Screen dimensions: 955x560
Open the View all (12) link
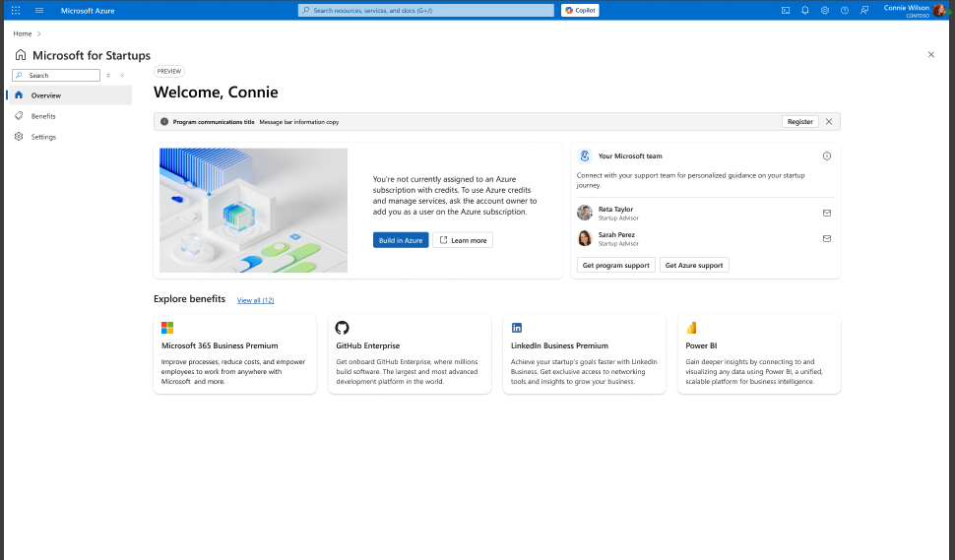[255, 300]
